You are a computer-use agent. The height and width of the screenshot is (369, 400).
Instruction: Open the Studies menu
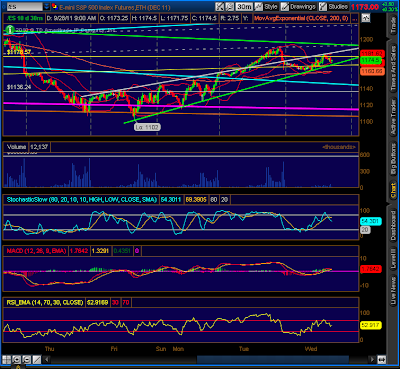tap(334, 6)
